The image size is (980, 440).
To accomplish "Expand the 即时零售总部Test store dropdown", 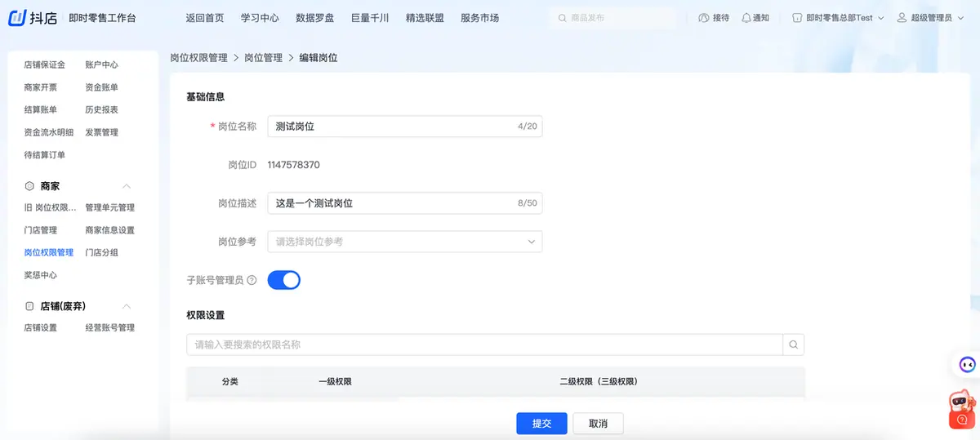I will (880, 18).
